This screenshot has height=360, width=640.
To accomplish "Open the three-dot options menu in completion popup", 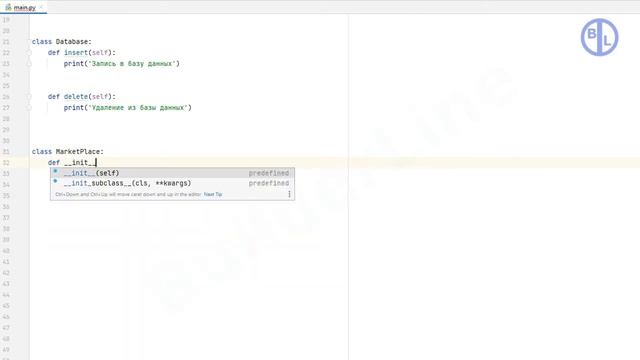I will pyautogui.click(x=289, y=194).
